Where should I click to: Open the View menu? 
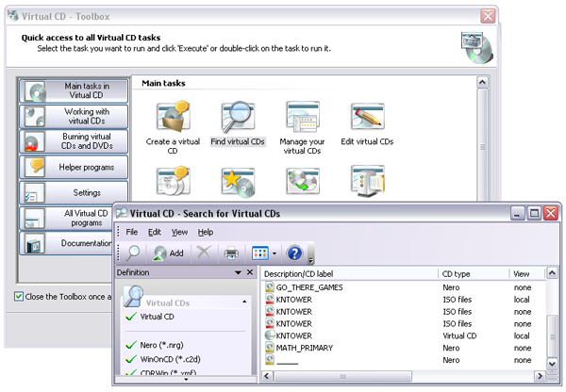[x=179, y=232]
